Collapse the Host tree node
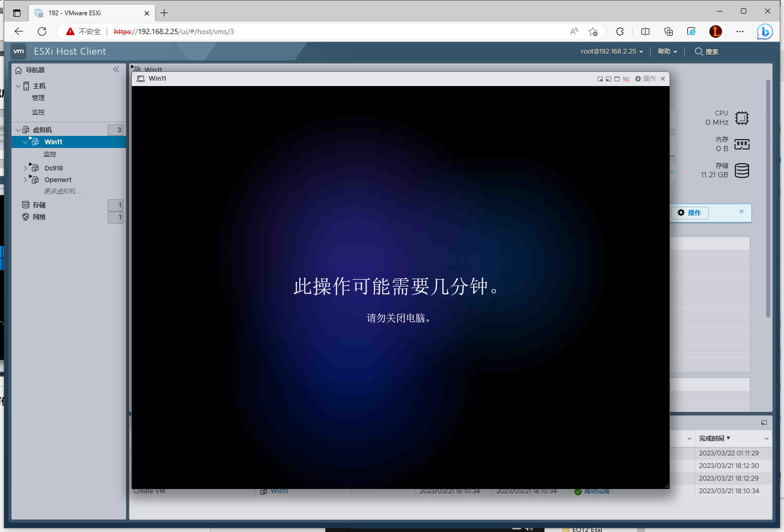 pyautogui.click(x=18, y=86)
